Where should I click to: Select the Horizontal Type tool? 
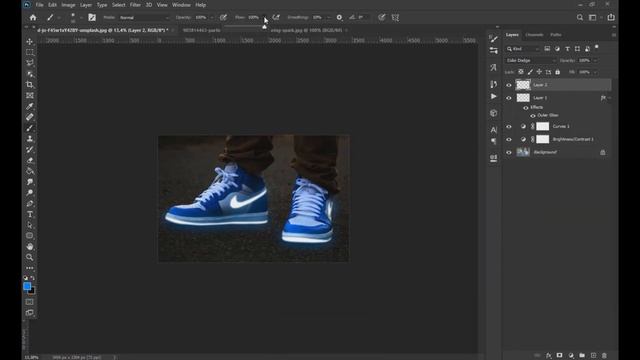click(30, 214)
